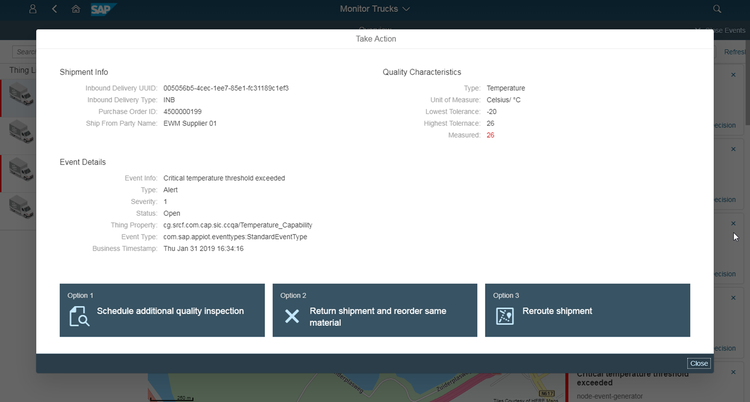Choose Option 1 Schedule additional quality inspection
The image size is (750, 402).
coord(162,310)
